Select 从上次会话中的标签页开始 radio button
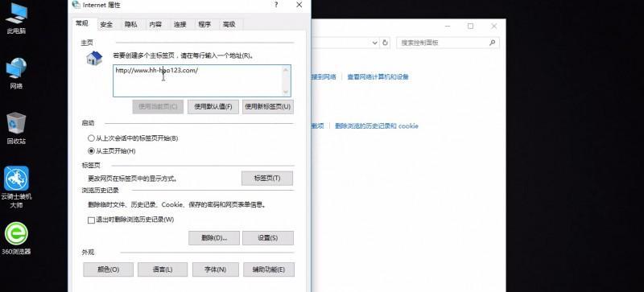644x292 pixels. pyautogui.click(x=91, y=138)
